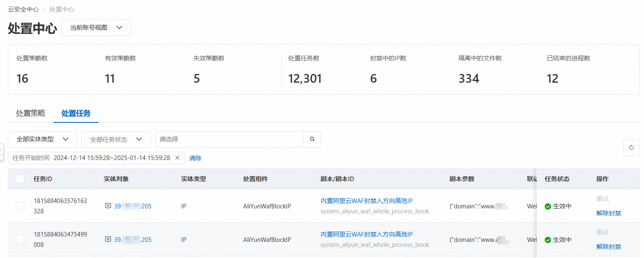Screen dimensions: 644x258
Task: Click the search magnifier icon
Action: 312,139
